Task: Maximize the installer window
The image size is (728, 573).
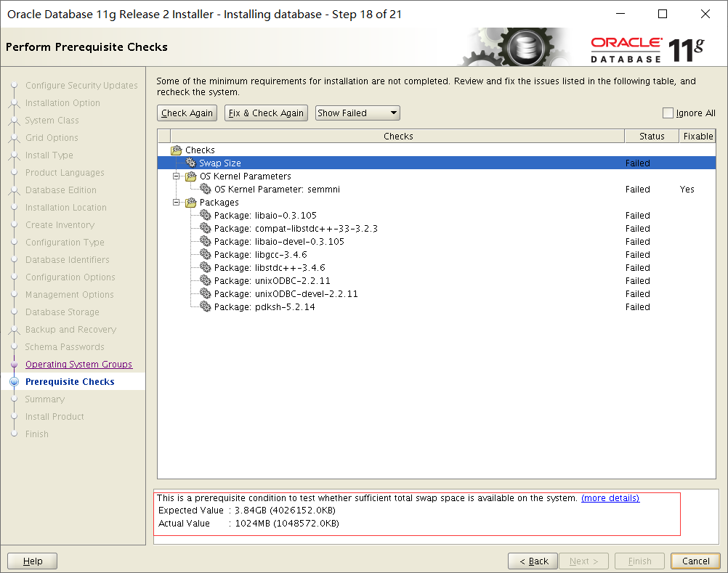Action: [x=663, y=14]
